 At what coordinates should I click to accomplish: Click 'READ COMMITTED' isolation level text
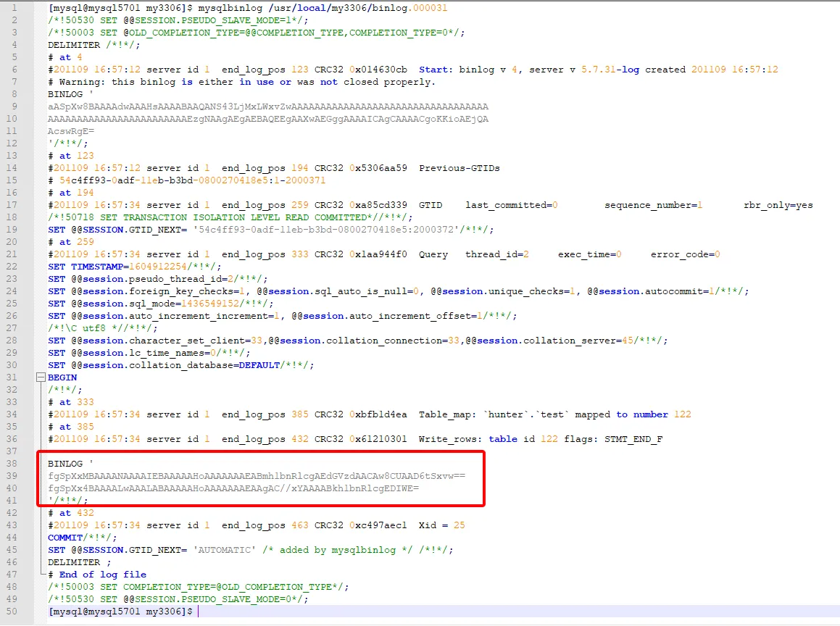click(x=325, y=217)
